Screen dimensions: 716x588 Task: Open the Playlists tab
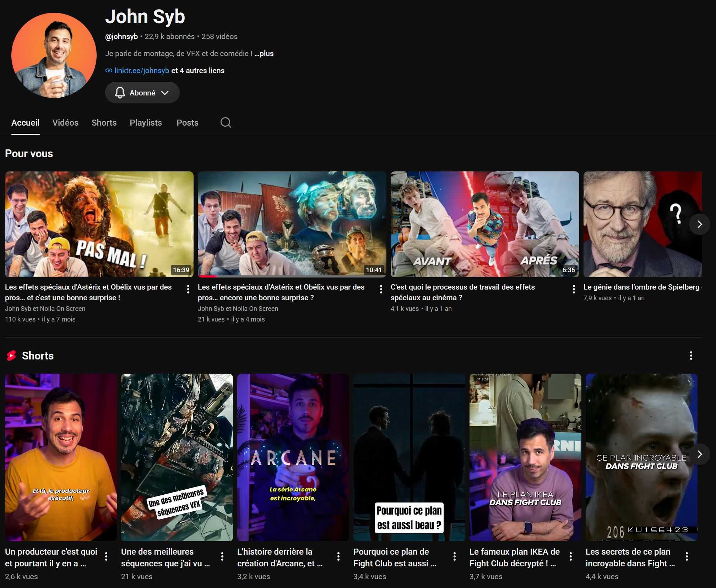(x=146, y=123)
